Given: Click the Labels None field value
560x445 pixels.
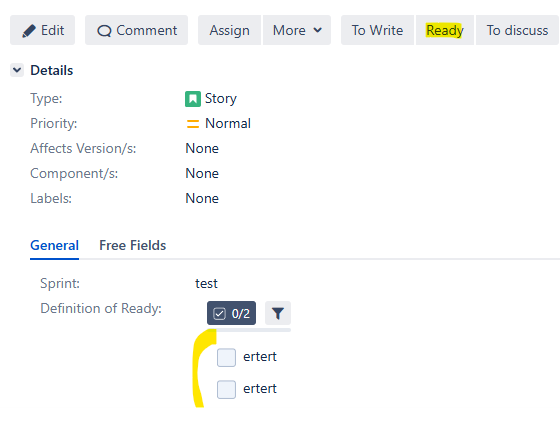Looking at the screenshot, I should (x=202, y=199).
